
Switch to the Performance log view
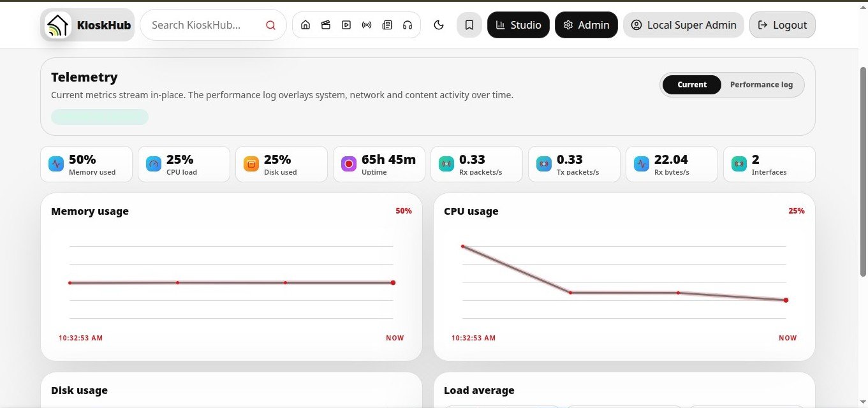(761, 85)
